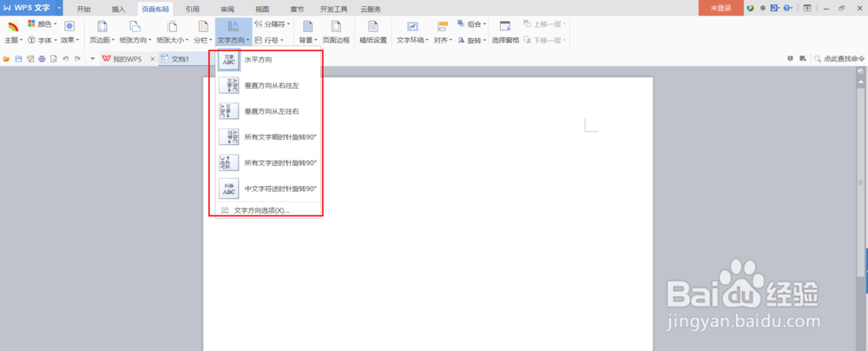Close the 我的WPS tab
The image size is (868, 351).
click(153, 59)
